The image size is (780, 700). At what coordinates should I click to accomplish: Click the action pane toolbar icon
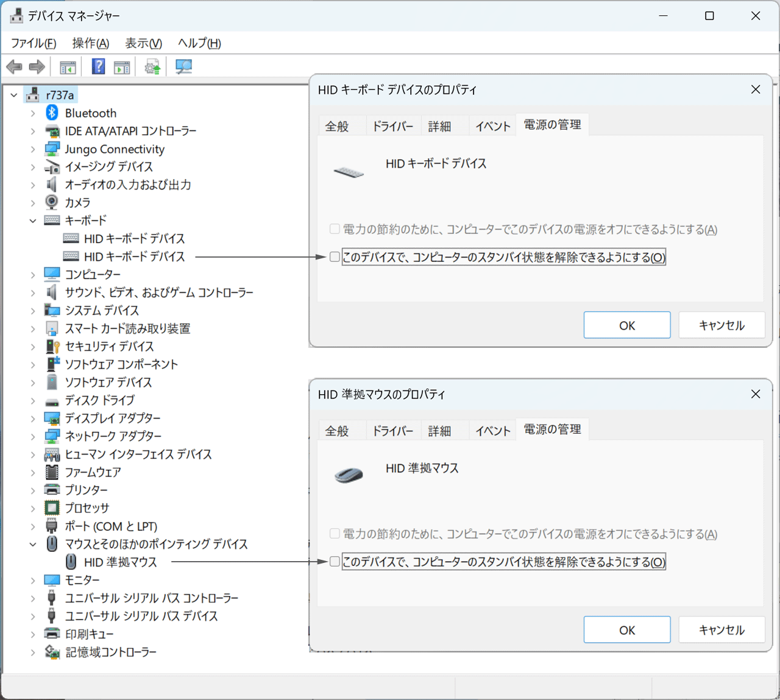[122, 67]
